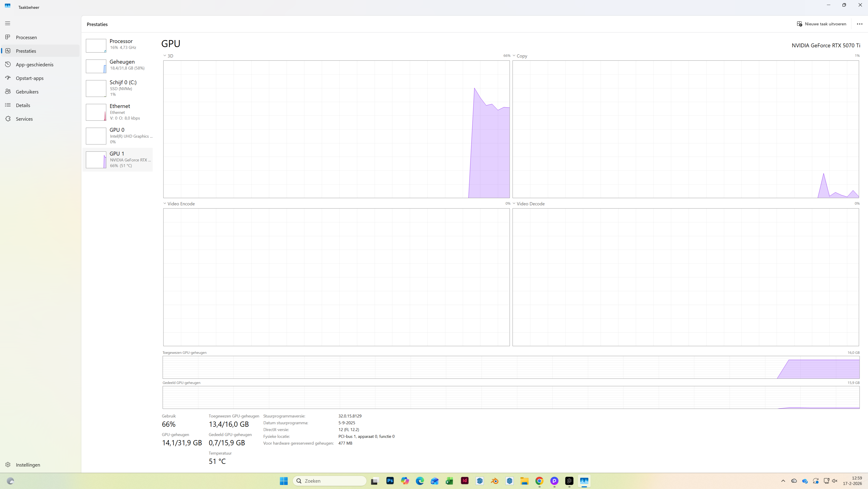Click Nieuwe taak uitvoeren button
The image size is (868, 489).
[821, 24]
